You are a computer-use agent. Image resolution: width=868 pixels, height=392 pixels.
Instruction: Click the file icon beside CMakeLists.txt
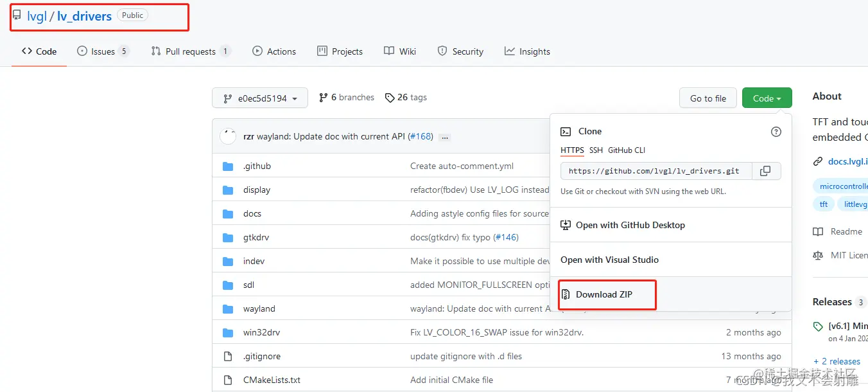click(228, 380)
